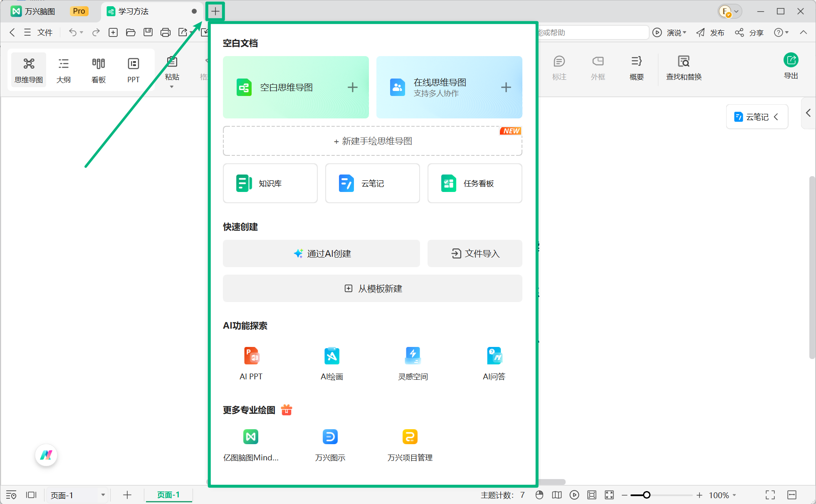Open the AI问答 Q&A feature

(x=494, y=364)
